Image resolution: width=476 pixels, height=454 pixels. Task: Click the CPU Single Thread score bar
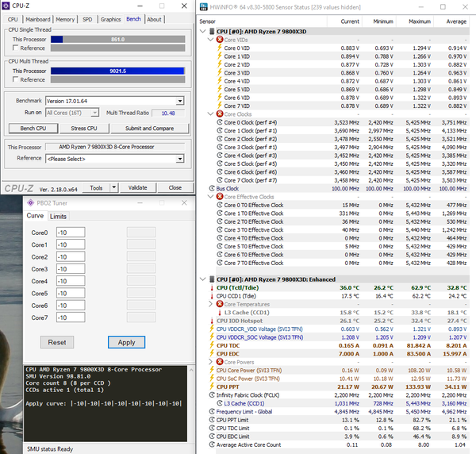tap(117, 39)
